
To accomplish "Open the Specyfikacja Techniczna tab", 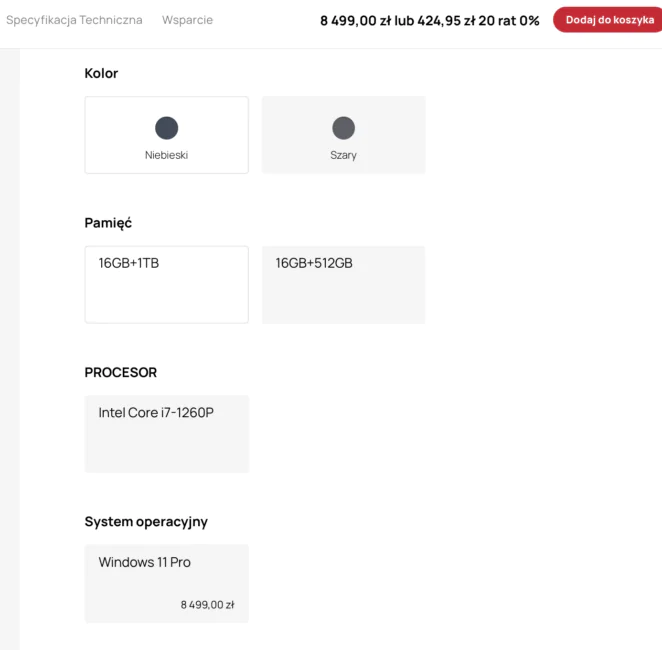I will (x=74, y=20).
